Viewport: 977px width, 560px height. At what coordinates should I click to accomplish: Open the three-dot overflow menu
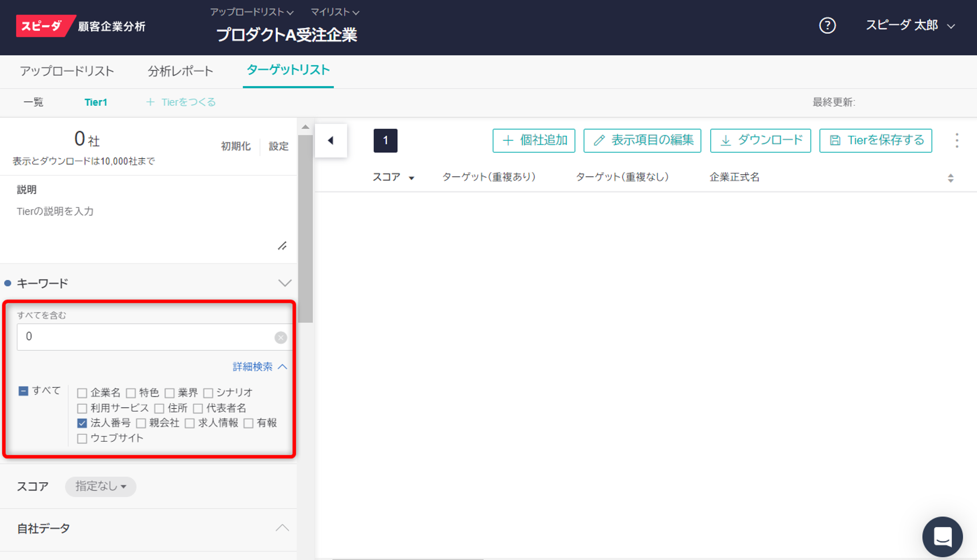pyautogui.click(x=957, y=141)
